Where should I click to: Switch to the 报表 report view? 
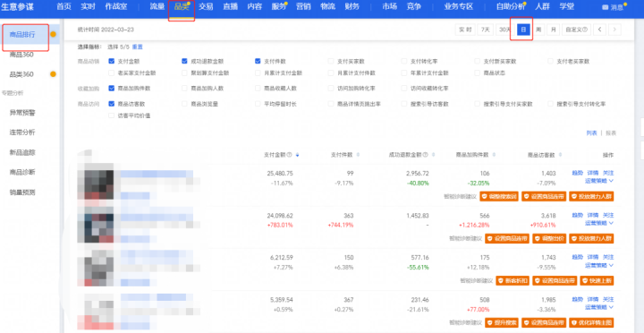611,132
